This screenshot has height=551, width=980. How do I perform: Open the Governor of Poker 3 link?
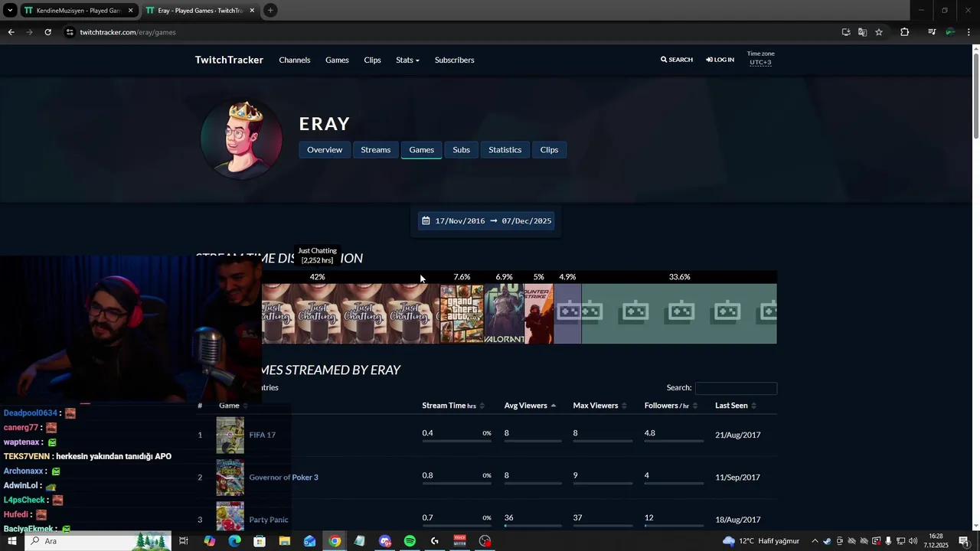pos(284,478)
